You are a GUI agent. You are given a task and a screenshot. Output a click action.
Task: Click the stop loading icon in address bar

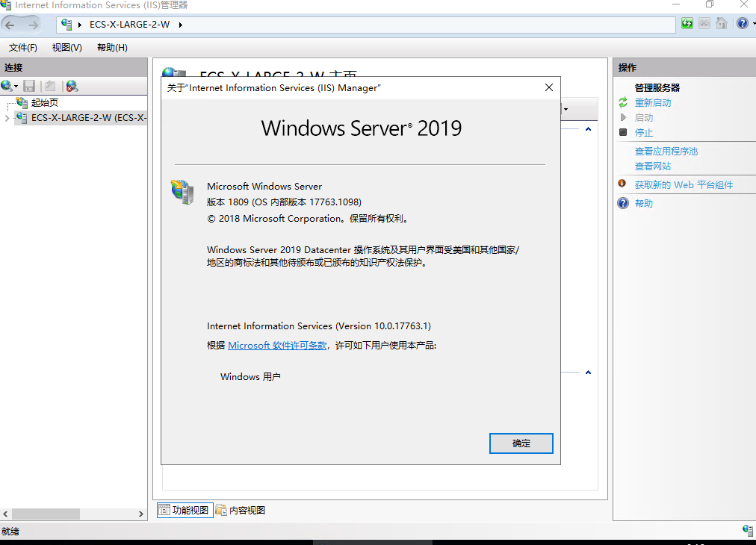tap(704, 23)
